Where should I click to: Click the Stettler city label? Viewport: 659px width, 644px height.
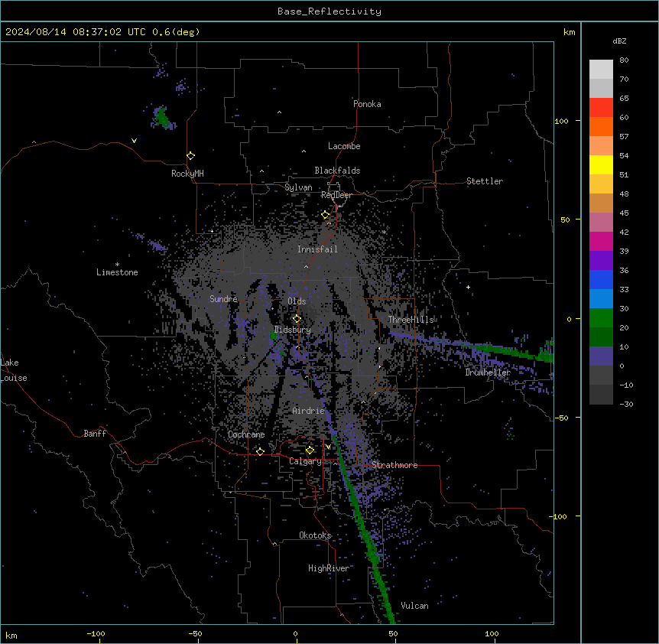click(485, 181)
